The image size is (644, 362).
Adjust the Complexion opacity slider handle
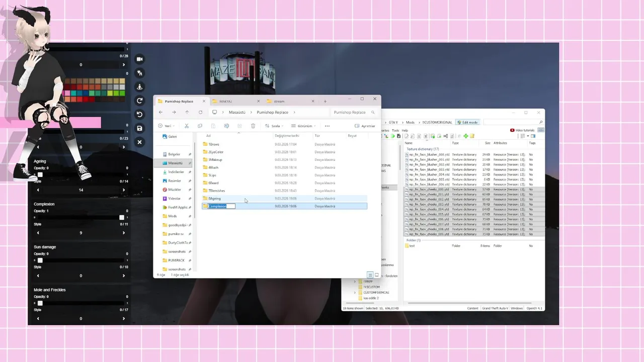pos(121,218)
